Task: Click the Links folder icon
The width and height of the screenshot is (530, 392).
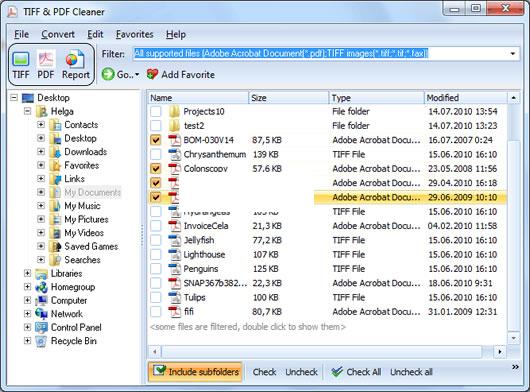Action: (55, 179)
